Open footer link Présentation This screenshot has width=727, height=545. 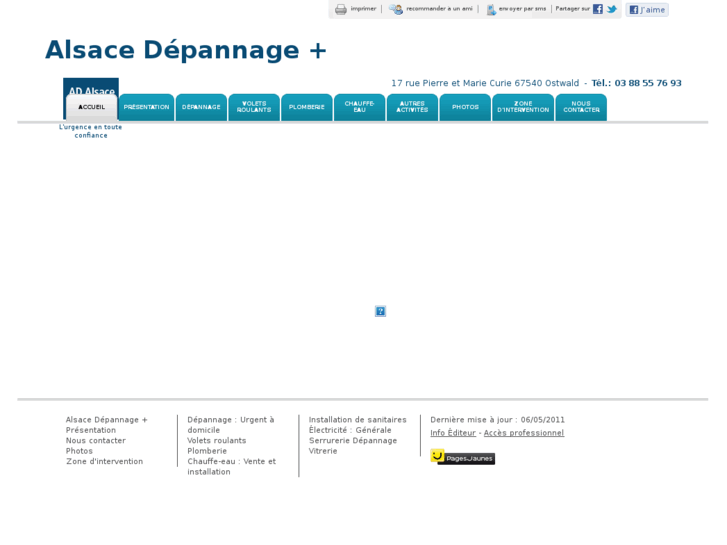tap(91, 430)
